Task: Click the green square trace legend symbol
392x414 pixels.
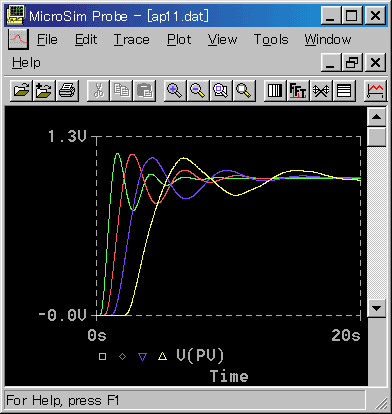Action: click(102, 356)
